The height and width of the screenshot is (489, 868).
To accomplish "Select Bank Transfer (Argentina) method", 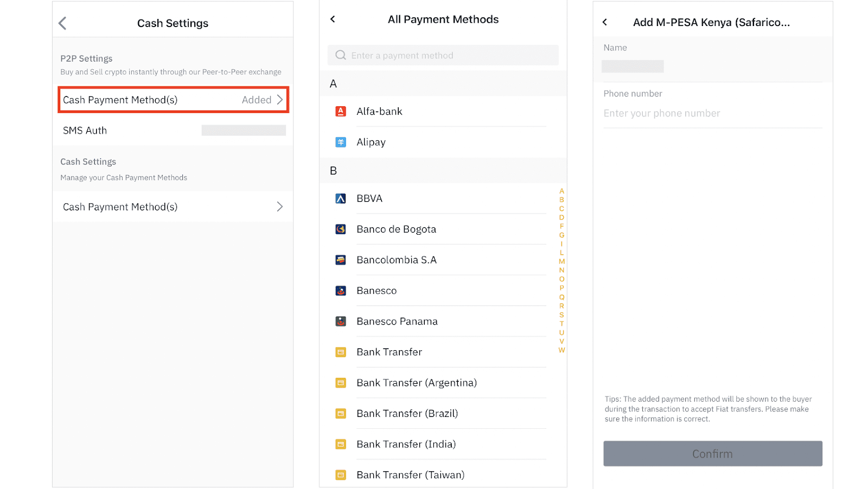I will pyautogui.click(x=443, y=383).
